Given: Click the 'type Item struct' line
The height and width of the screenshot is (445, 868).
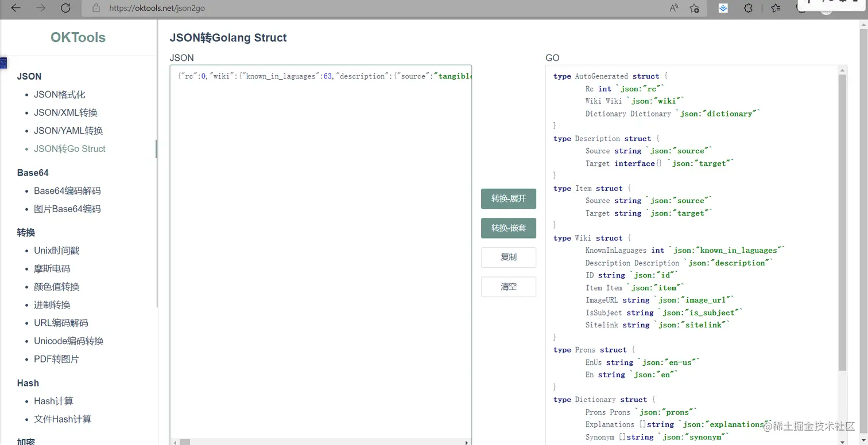Looking at the screenshot, I should coord(592,189).
